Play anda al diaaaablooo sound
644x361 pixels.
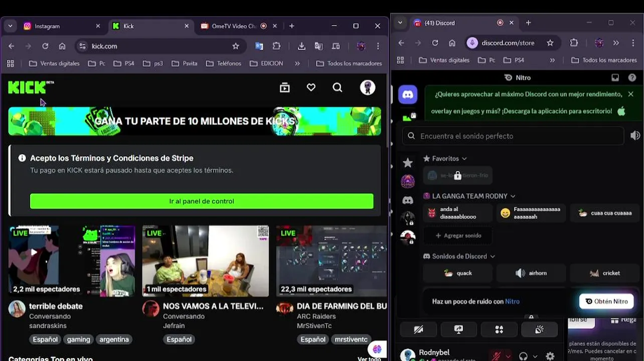point(458,213)
